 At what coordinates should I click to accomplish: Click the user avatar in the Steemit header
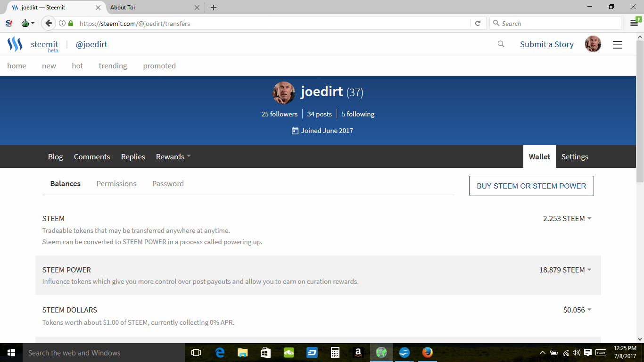pyautogui.click(x=593, y=44)
